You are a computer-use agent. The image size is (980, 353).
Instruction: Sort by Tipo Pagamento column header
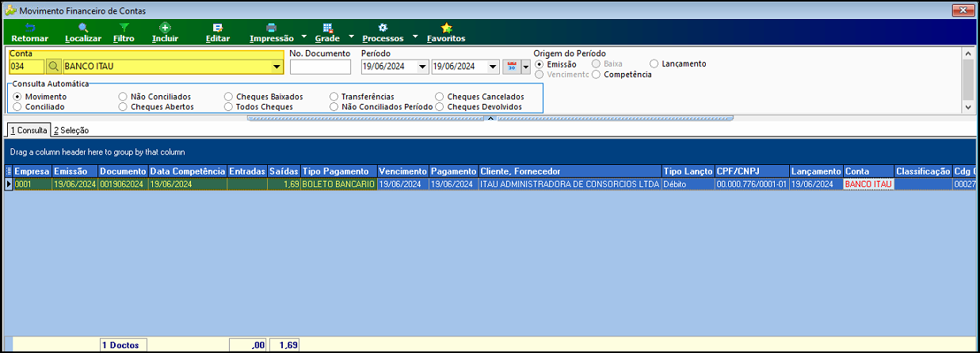coord(338,171)
